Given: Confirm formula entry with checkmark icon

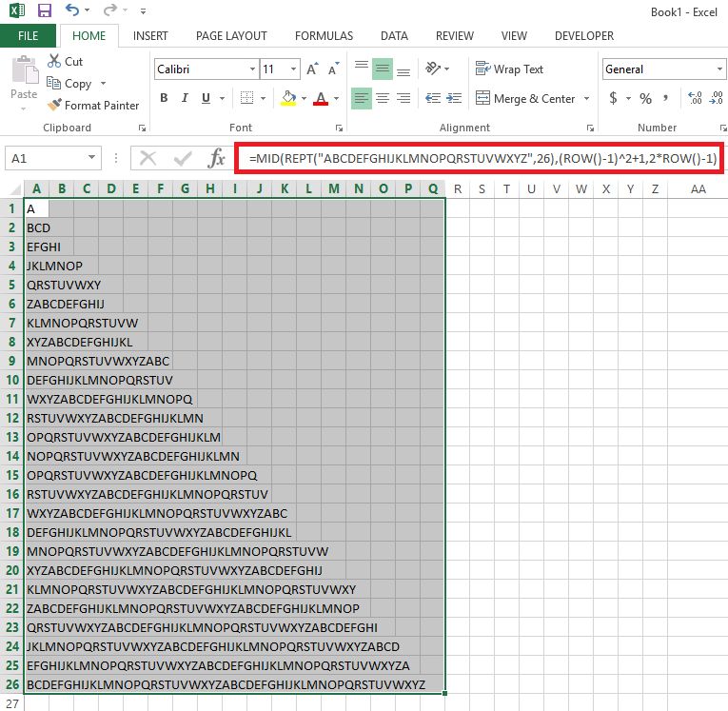Looking at the screenshot, I should tap(183, 158).
